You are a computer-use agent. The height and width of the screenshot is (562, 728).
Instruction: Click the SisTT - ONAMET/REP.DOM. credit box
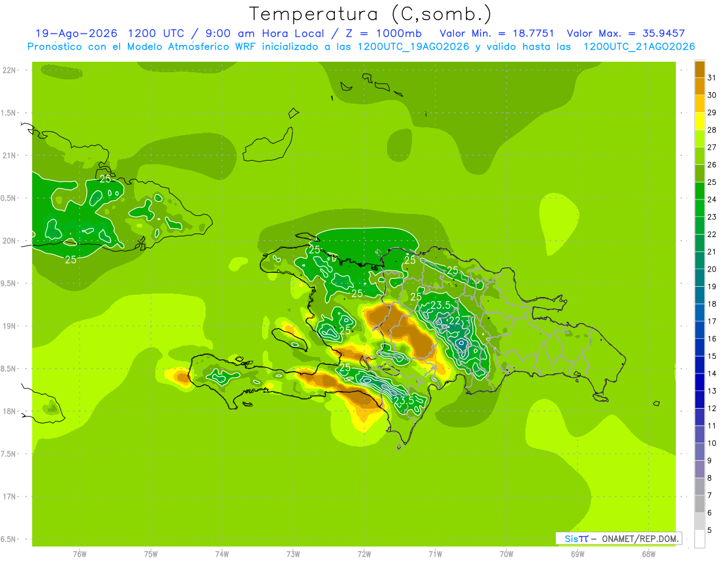pos(619,538)
